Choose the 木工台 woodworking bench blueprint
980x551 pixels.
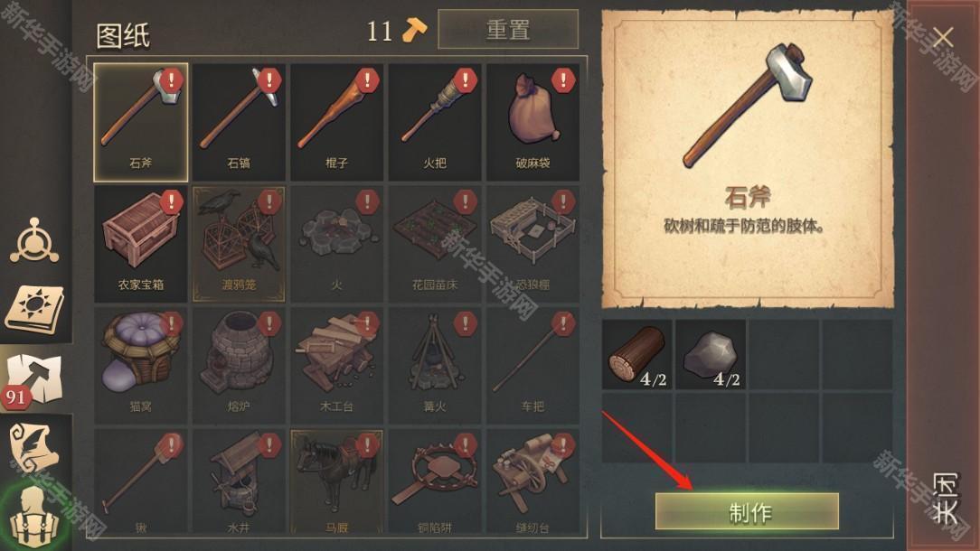(x=337, y=366)
